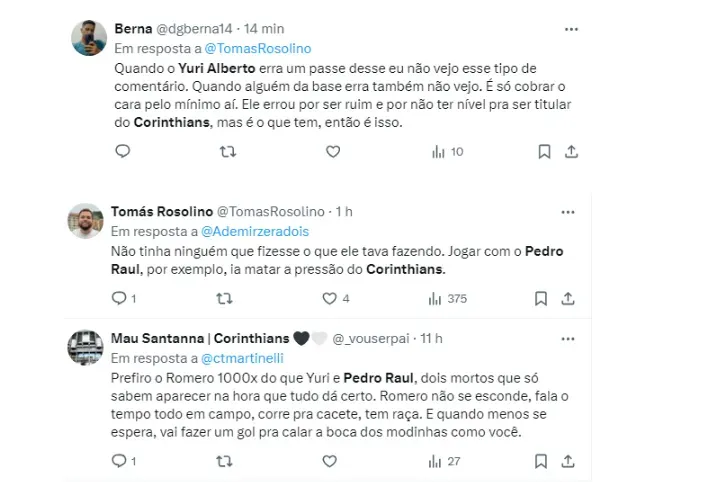Repost Mau Santanna's tweet
This screenshot has width=726, height=482.
226,461
